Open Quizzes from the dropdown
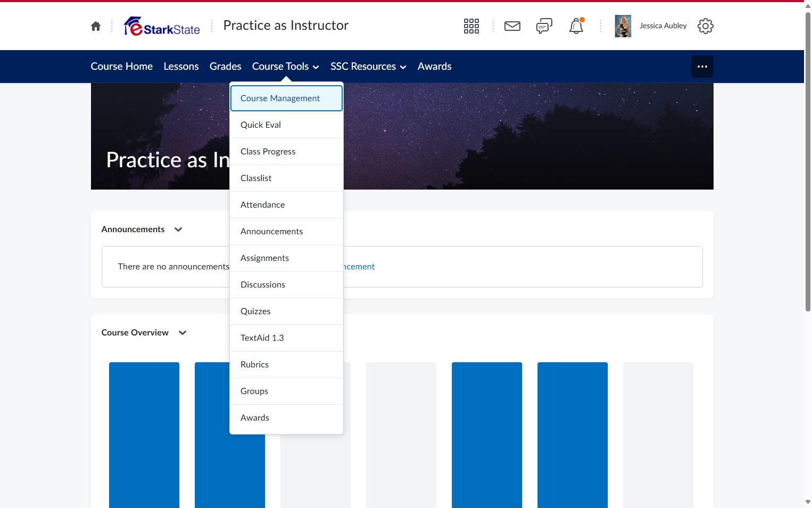Screen dimensions: 812x508 point(286,312)
